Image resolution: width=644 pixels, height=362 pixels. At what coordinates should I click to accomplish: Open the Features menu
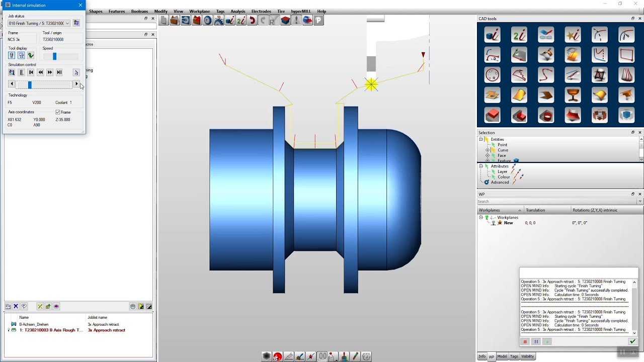[x=117, y=11]
